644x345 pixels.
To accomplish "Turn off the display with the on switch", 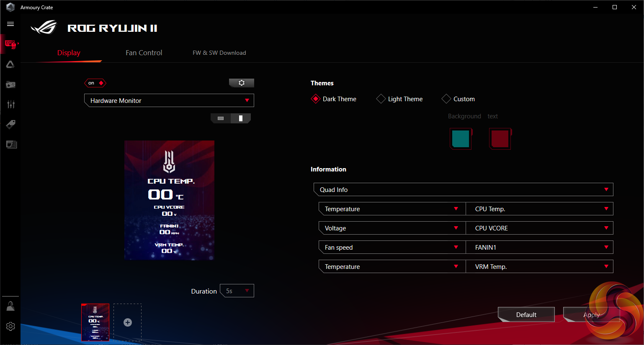I will (95, 83).
